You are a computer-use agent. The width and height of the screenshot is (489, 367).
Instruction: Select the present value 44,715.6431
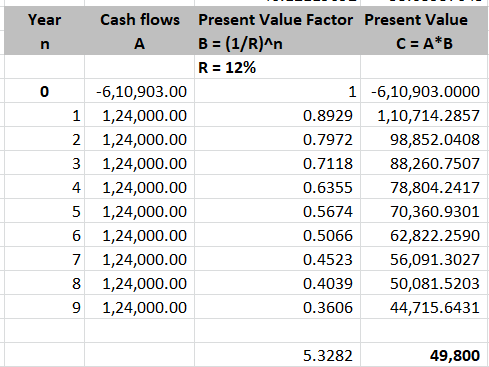(424, 307)
